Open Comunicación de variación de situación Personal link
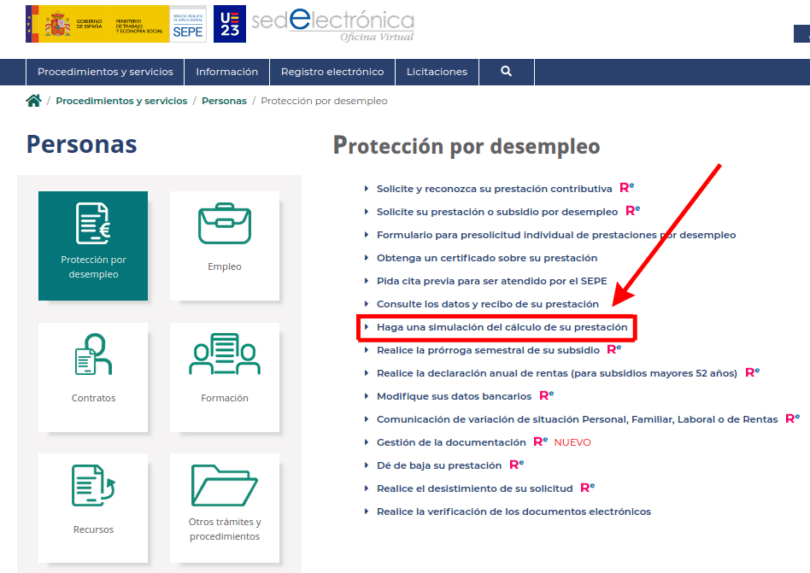This screenshot has height=573, width=810. point(577,419)
